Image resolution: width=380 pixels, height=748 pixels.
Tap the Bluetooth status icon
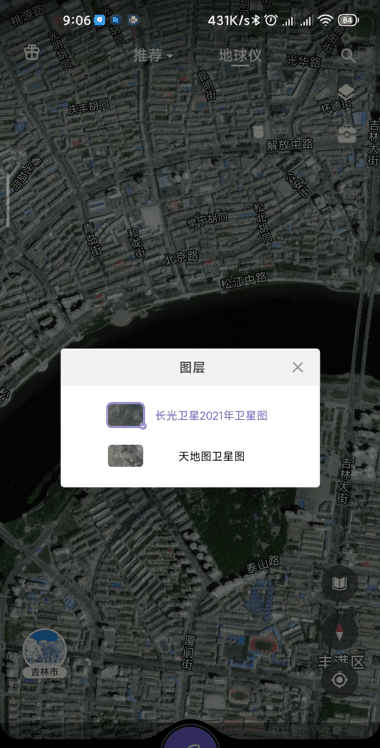(x=256, y=20)
